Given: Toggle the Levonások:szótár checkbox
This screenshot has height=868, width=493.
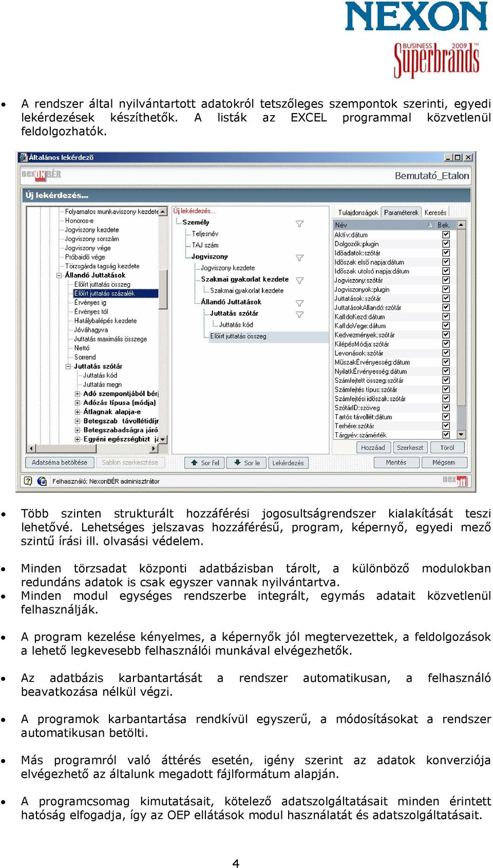Looking at the screenshot, I should coord(446,353).
